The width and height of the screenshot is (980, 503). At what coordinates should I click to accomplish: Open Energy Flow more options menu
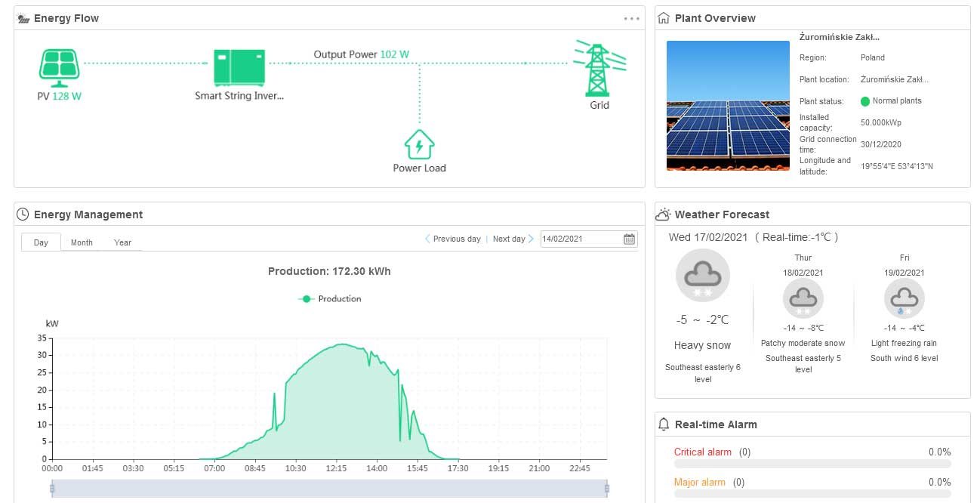tap(631, 19)
